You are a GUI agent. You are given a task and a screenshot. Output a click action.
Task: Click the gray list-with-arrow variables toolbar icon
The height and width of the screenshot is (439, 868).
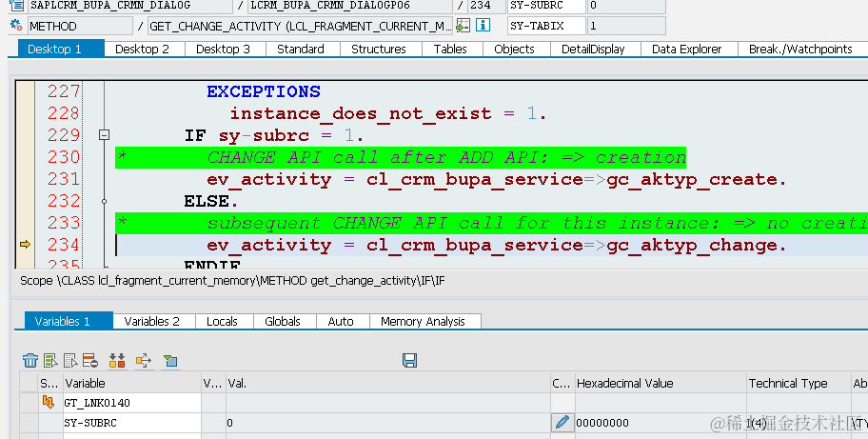70,361
